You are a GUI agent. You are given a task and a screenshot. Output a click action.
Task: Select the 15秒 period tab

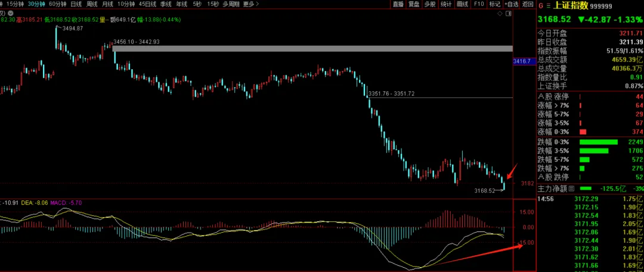(x=213, y=4)
